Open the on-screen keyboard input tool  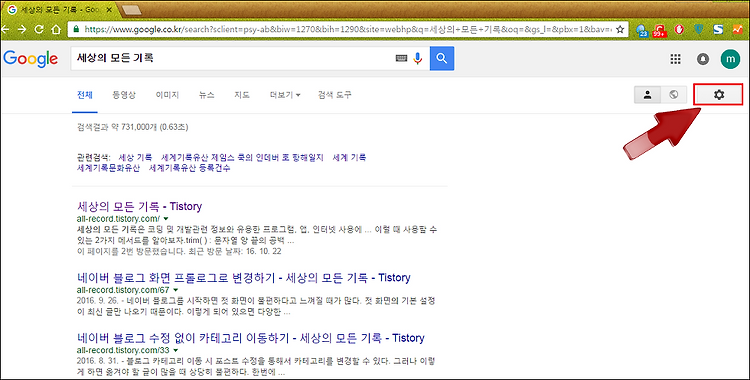coord(401,58)
